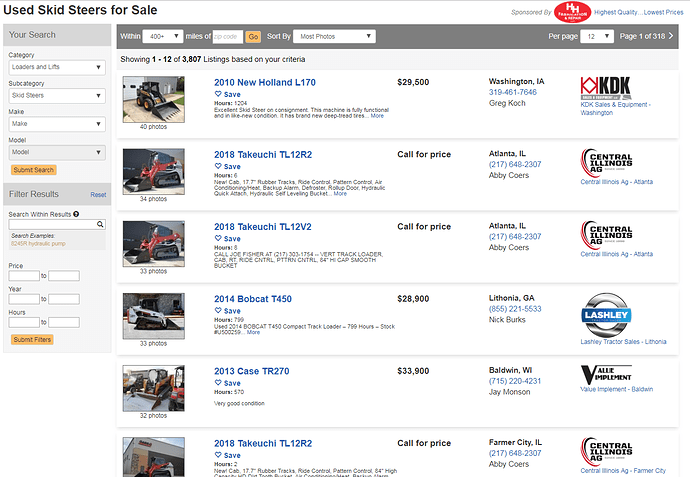Image resolution: width=690 pixels, height=477 pixels.
Task: Click the Central Illinois Ag logo for TL12V2
Action: pyautogui.click(x=606, y=235)
